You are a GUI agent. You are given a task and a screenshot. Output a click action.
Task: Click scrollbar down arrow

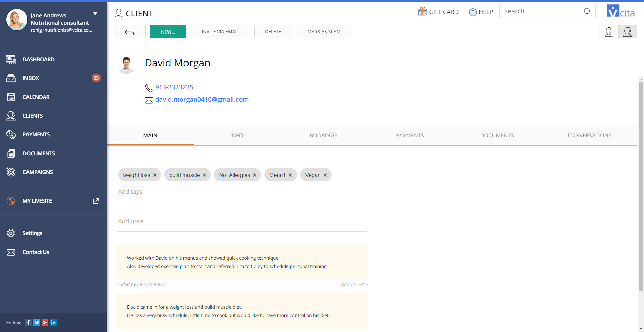pos(641,329)
